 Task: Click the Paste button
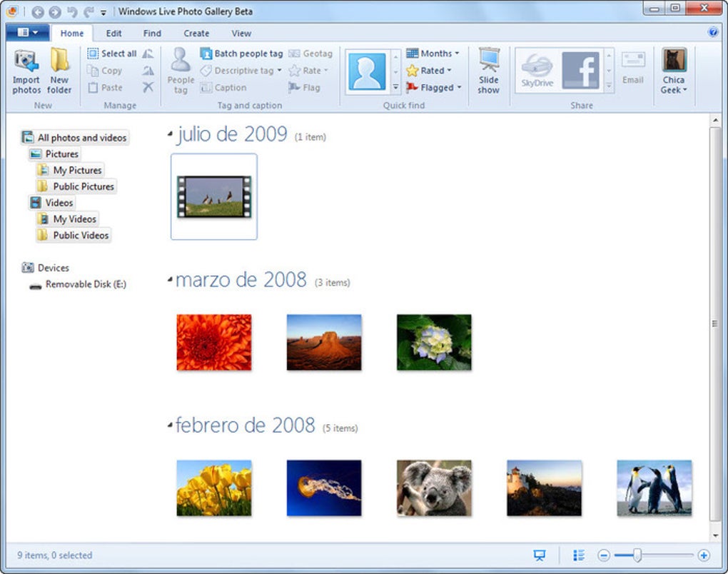tap(106, 87)
